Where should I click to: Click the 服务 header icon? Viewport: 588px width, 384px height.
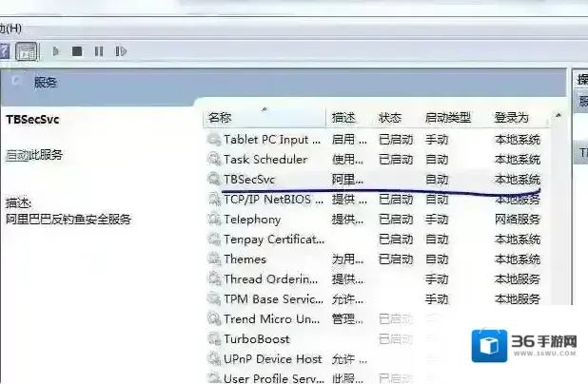[x=16, y=80]
